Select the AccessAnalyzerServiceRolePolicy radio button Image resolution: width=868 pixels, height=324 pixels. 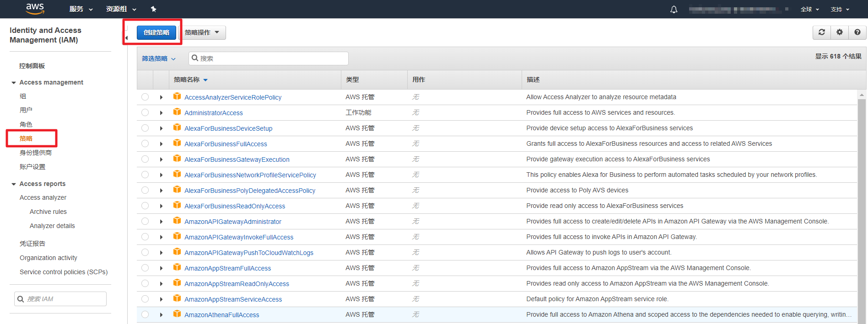pyautogui.click(x=145, y=97)
